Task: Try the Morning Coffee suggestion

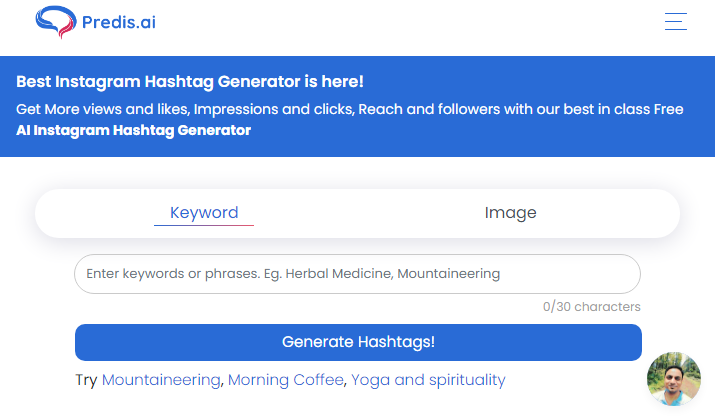Action: pos(286,380)
